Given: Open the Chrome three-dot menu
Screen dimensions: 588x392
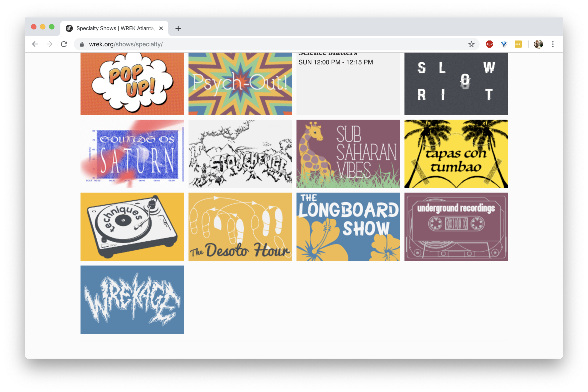Looking at the screenshot, I should (553, 44).
